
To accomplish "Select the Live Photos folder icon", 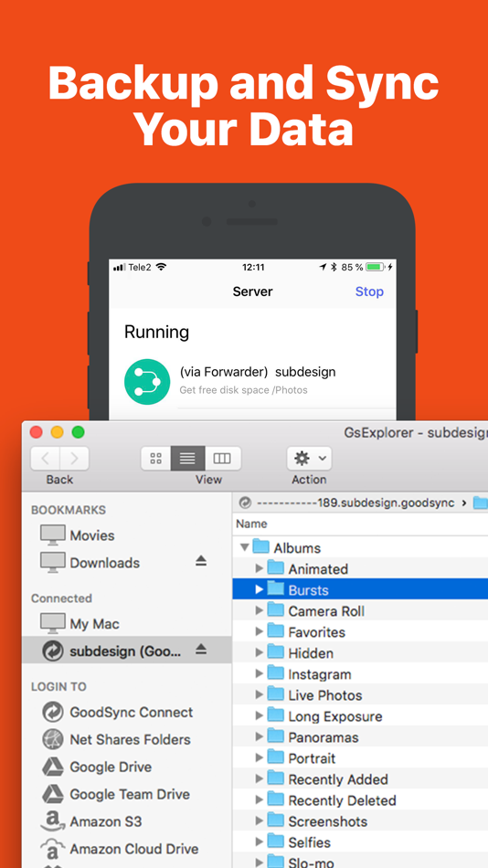I will (275, 694).
